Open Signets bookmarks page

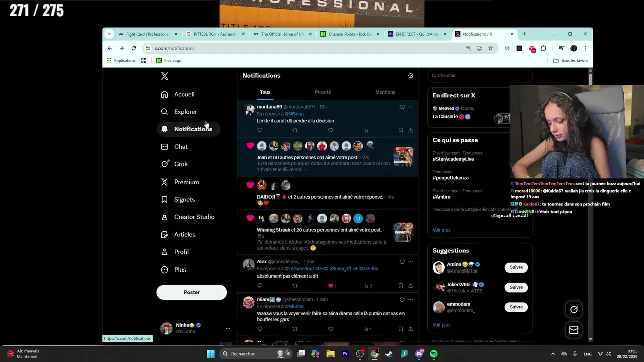tap(178, 200)
